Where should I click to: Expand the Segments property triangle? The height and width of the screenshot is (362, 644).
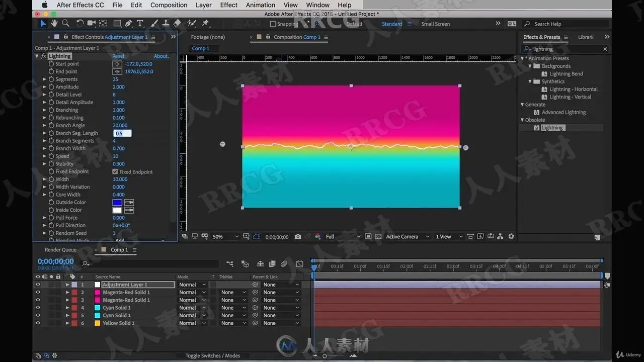click(44, 79)
